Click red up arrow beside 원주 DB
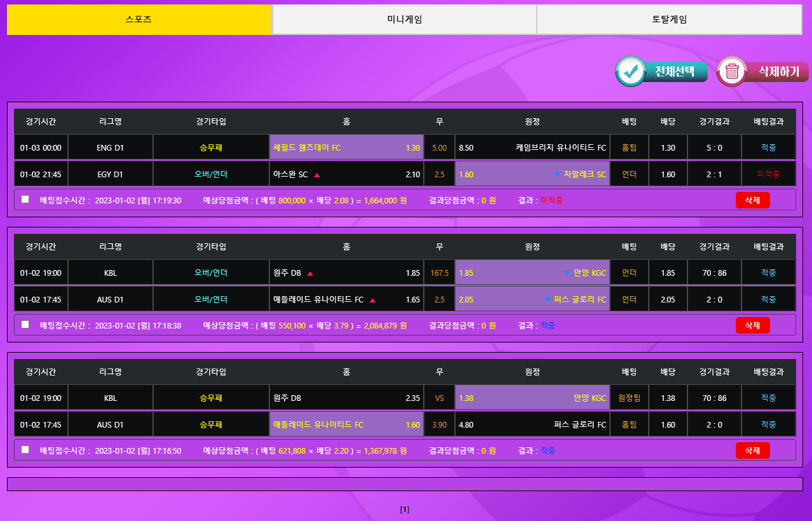812x521 pixels. click(x=310, y=273)
